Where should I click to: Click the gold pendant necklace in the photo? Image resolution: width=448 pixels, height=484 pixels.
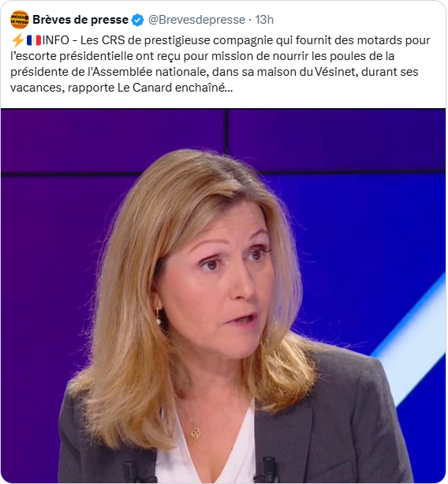tap(196, 433)
